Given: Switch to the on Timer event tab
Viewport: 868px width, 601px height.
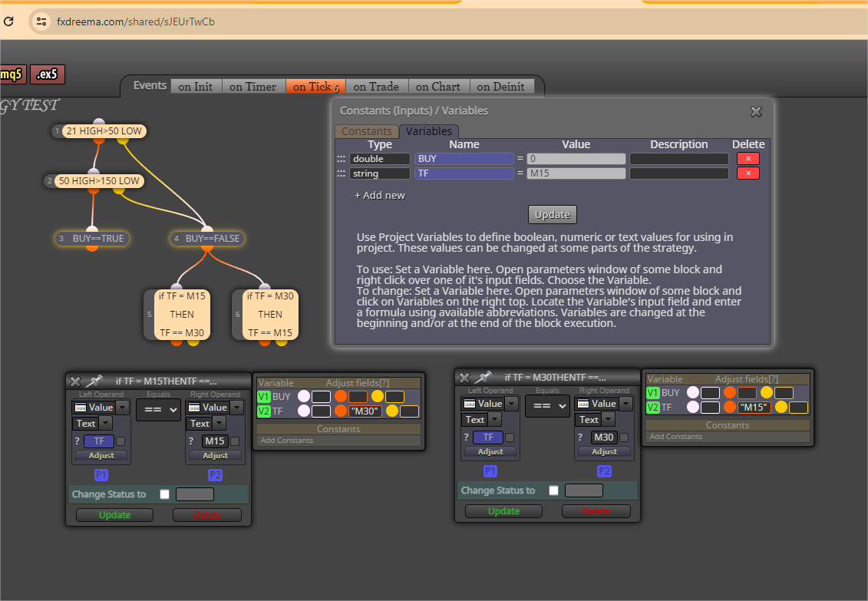Looking at the screenshot, I should click(x=253, y=86).
